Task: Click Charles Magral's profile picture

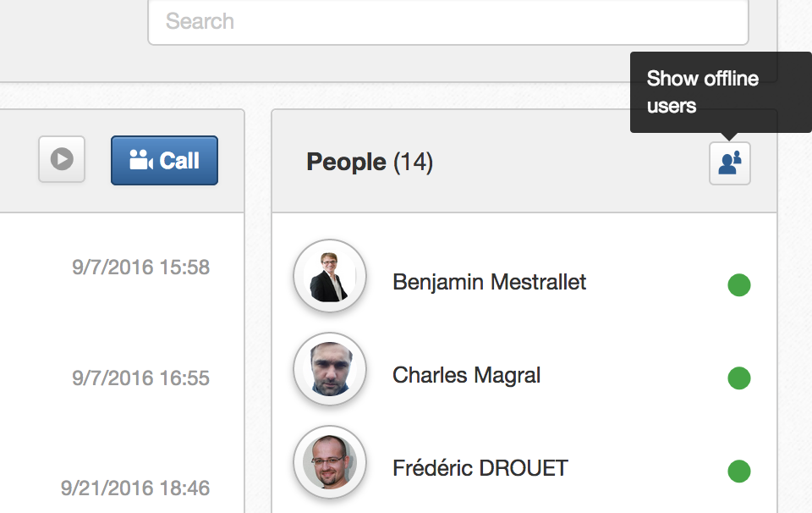Action: tap(329, 369)
